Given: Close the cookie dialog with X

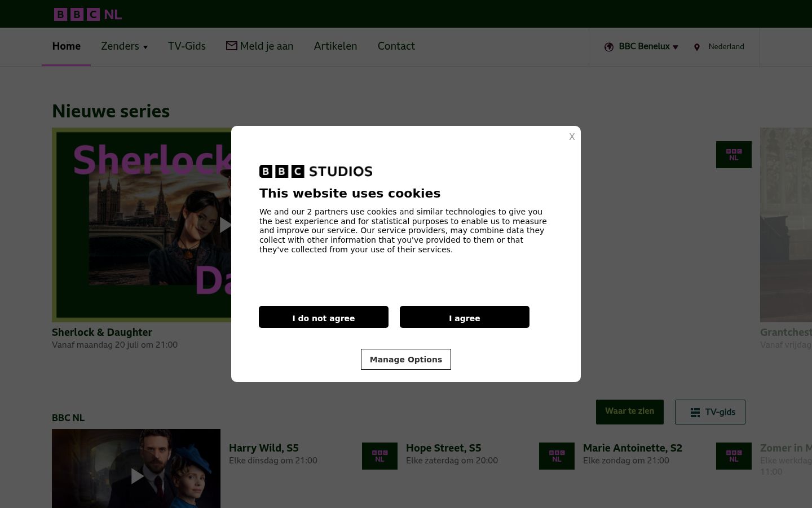Looking at the screenshot, I should (x=572, y=137).
